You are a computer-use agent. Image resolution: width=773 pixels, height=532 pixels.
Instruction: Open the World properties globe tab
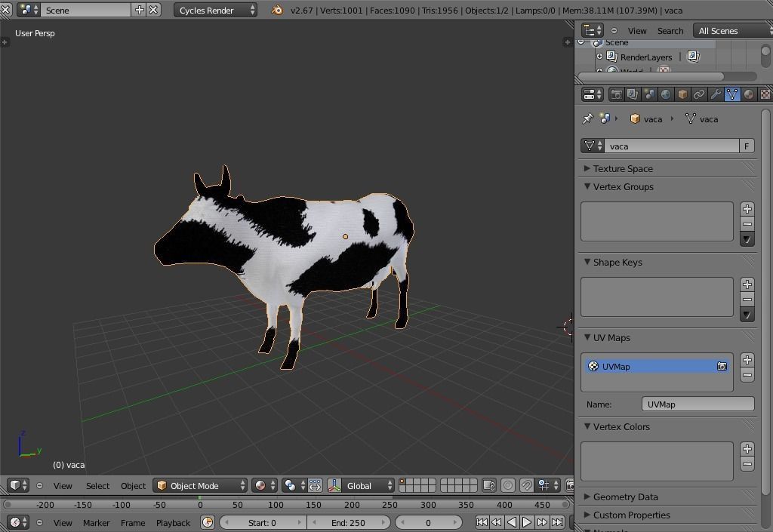(666, 94)
